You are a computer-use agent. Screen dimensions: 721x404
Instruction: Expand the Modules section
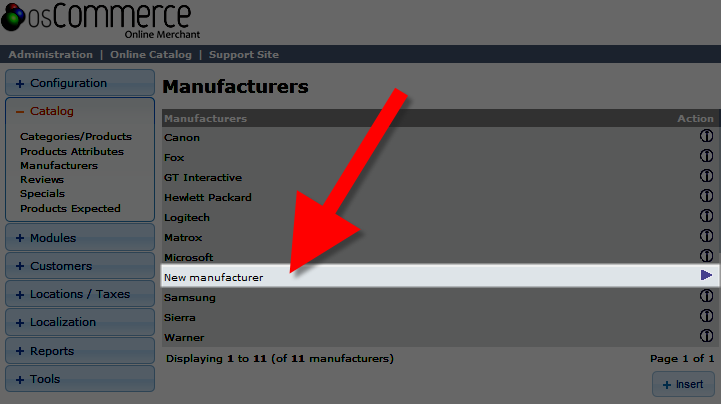point(80,238)
